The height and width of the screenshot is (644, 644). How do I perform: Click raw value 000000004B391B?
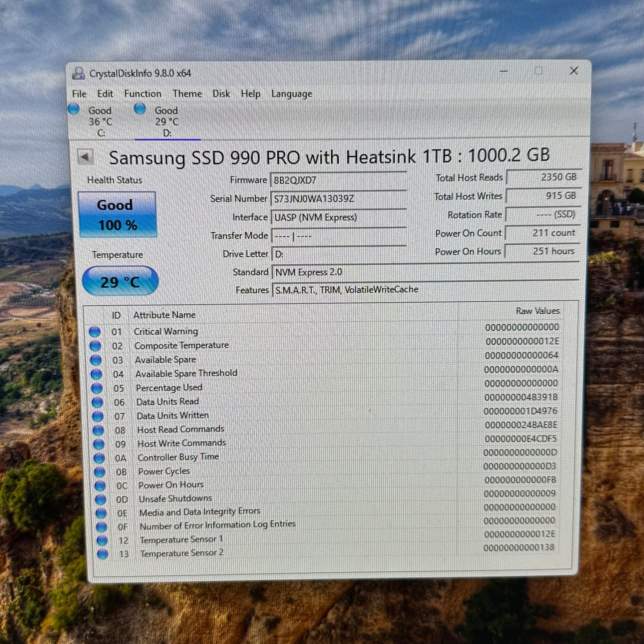pyautogui.click(x=521, y=397)
